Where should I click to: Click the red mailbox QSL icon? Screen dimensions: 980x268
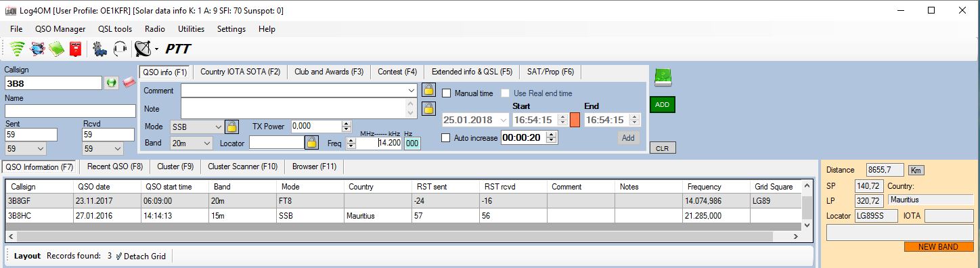75,49
